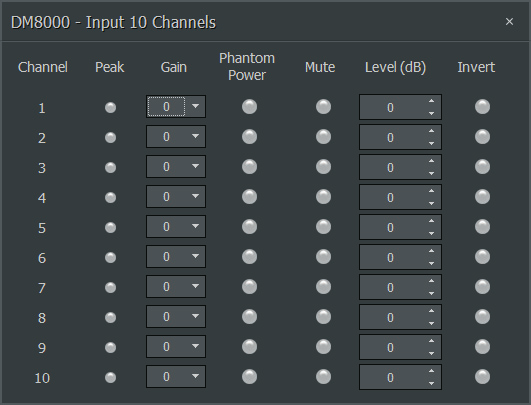This screenshot has width=531, height=405.
Task: Increase channel 8 Level with up arrow
Action: click(x=431, y=311)
